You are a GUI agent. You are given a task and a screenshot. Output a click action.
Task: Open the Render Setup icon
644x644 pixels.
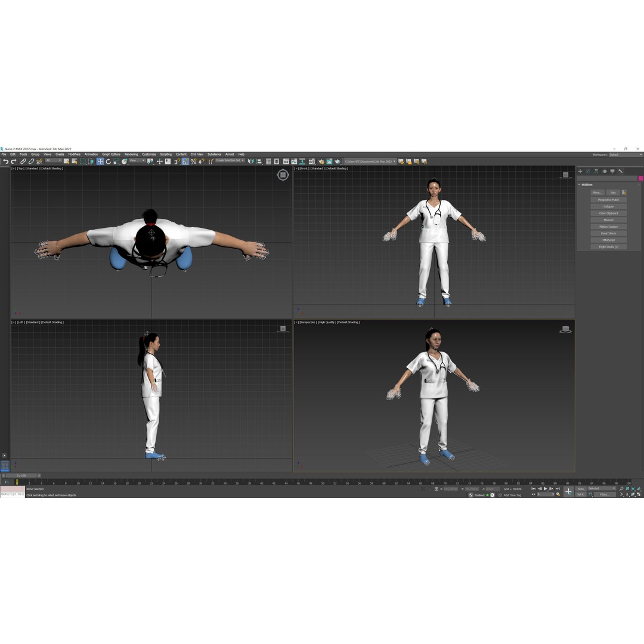(x=321, y=162)
